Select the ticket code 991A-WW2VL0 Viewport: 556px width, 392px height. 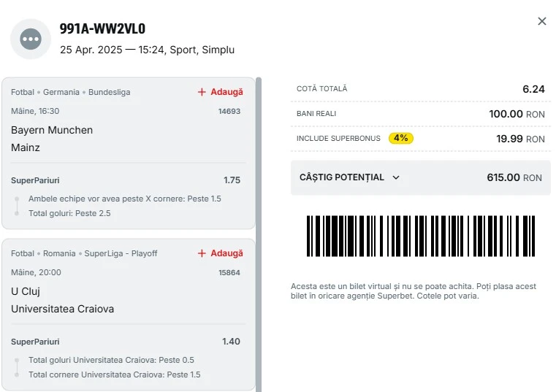pyautogui.click(x=102, y=28)
